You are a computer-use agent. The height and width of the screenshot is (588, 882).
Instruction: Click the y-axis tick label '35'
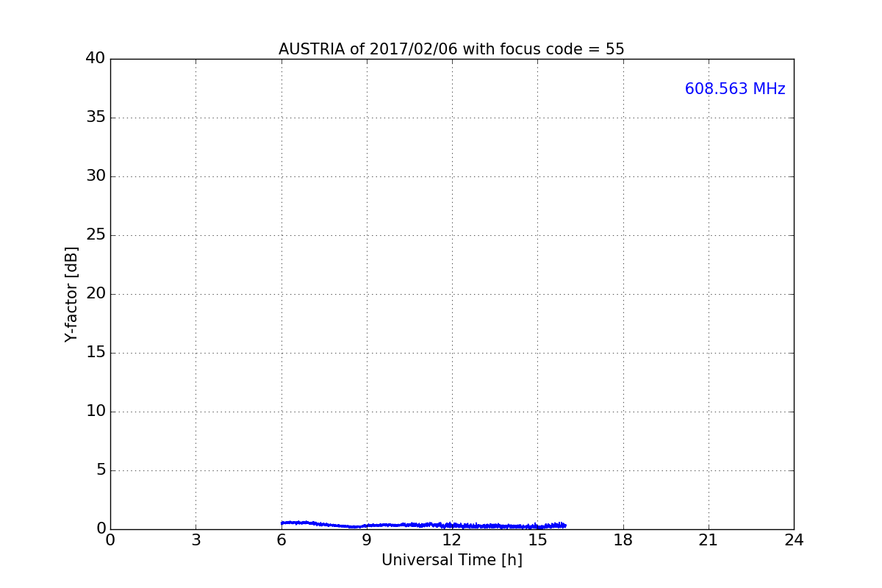(x=96, y=117)
